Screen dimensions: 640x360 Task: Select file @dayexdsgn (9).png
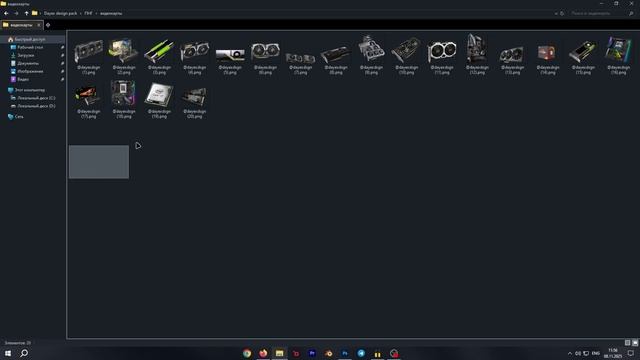[371, 56]
